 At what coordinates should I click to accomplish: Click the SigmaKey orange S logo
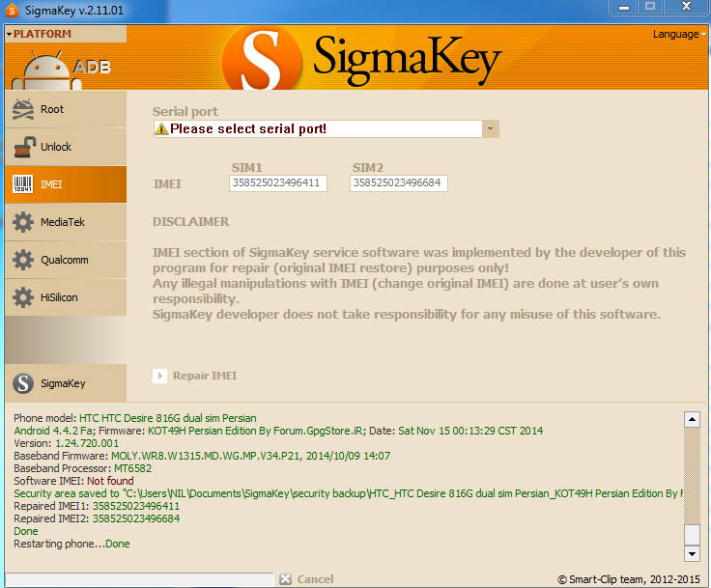(262, 58)
